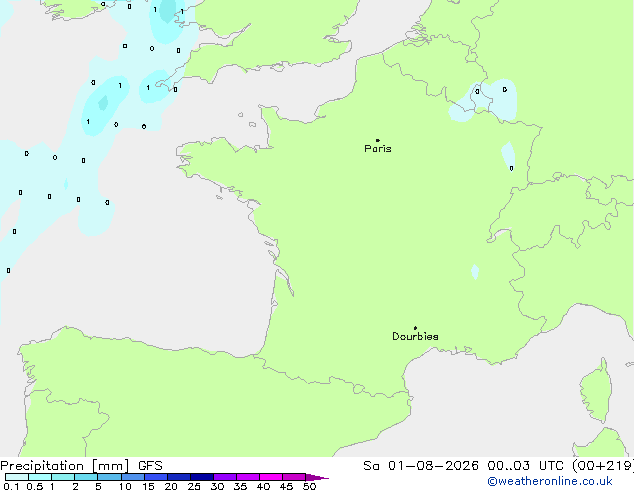This screenshot has width=634, height=490.
Task: Click the forecast date 'Sa 01-08-2026' text
Action: [421, 466]
